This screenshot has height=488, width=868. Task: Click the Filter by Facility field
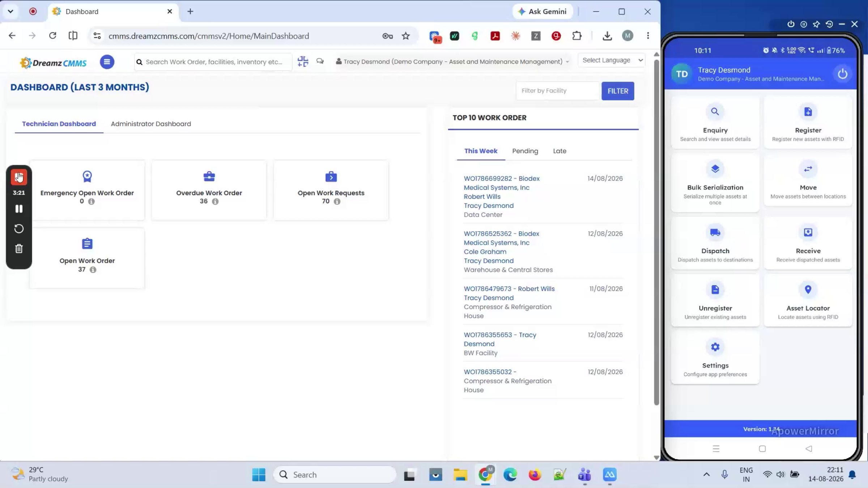point(558,91)
